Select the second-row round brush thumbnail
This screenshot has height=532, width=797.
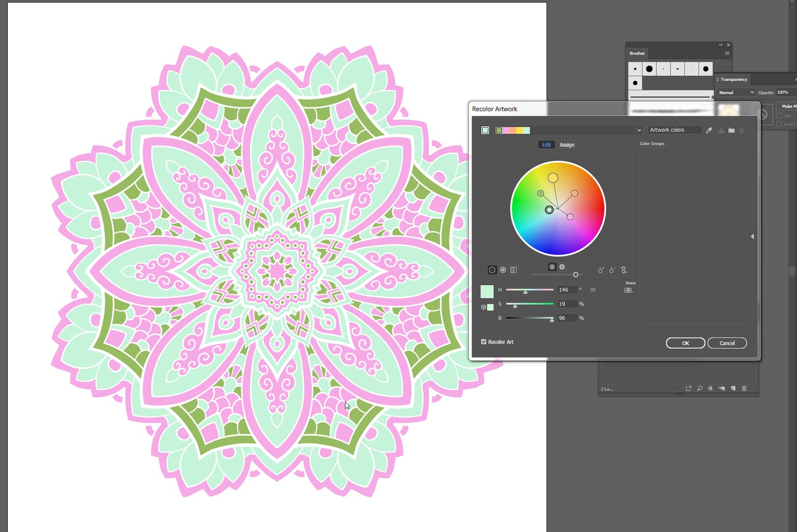(635, 83)
